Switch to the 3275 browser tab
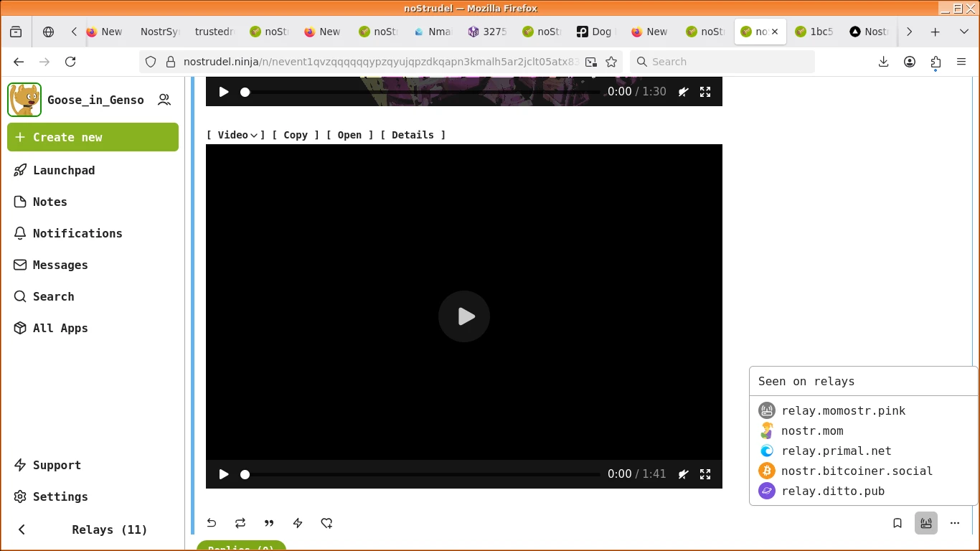This screenshot has width=980, height=551. [486, 32]
